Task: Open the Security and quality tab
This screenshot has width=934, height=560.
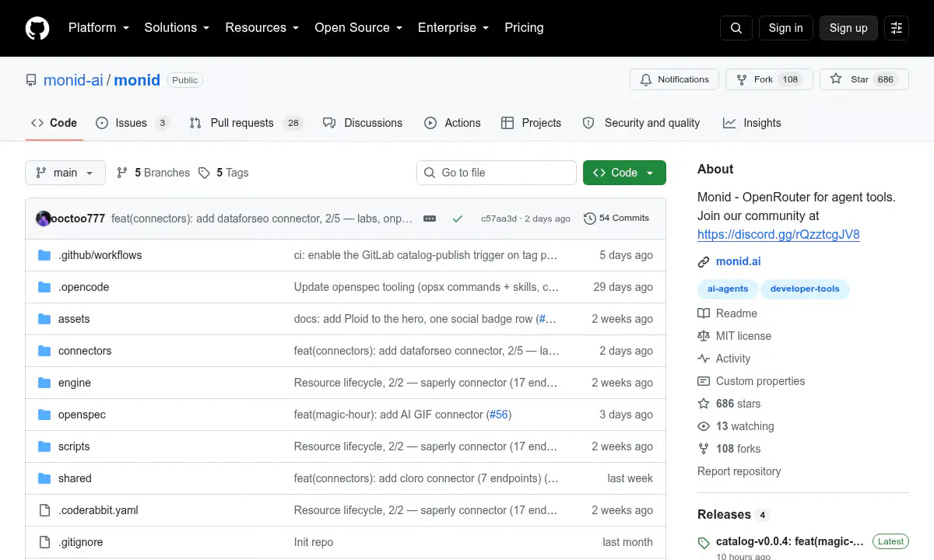Action: (641, 123)
